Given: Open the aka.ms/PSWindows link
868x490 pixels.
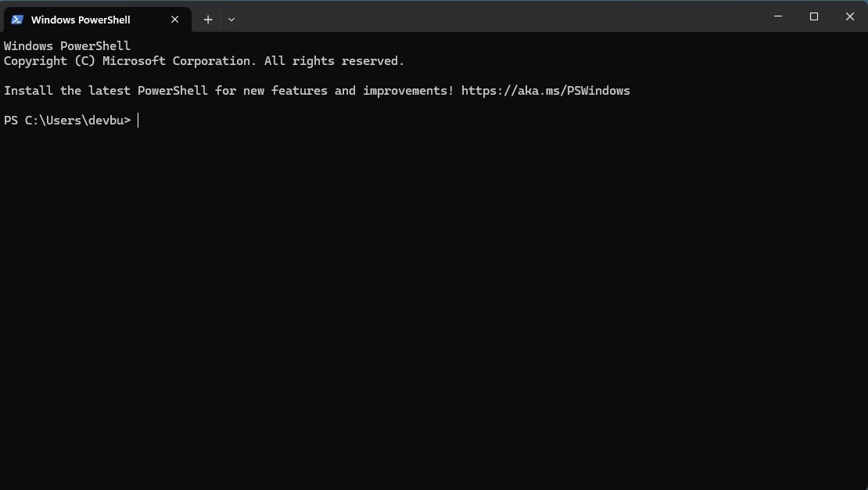Looking at the screenshot, I should click(546, 90).
